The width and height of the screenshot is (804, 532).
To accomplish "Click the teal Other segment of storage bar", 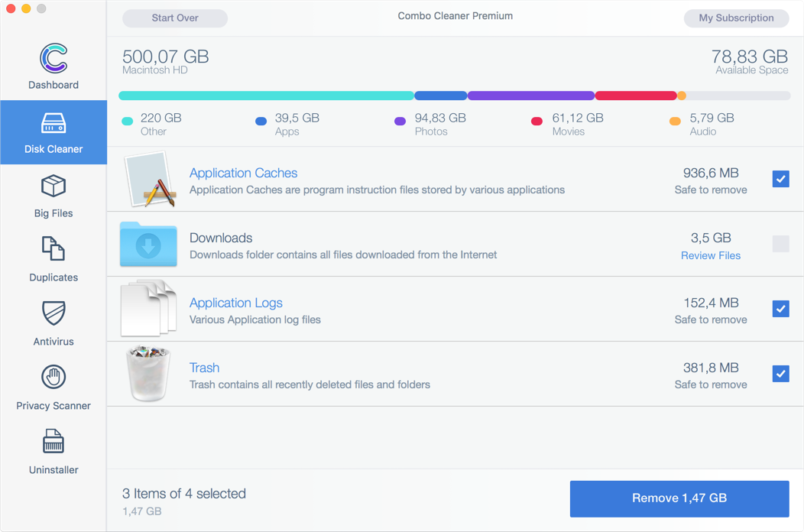I will point(266,96).
